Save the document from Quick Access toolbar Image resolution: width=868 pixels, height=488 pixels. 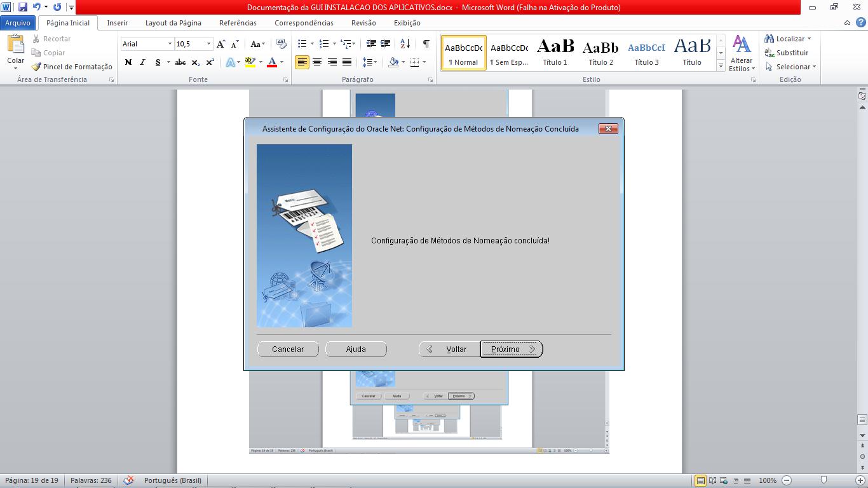22,6
